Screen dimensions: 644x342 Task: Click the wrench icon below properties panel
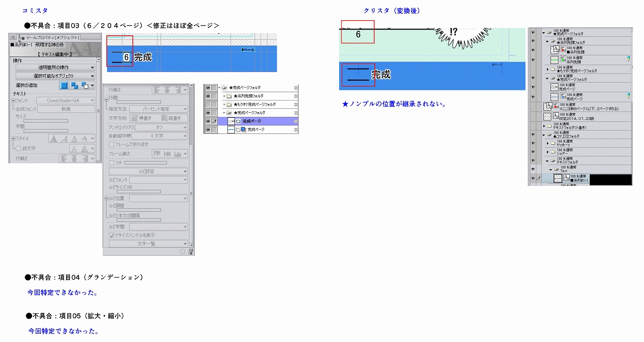coord(191,251)
